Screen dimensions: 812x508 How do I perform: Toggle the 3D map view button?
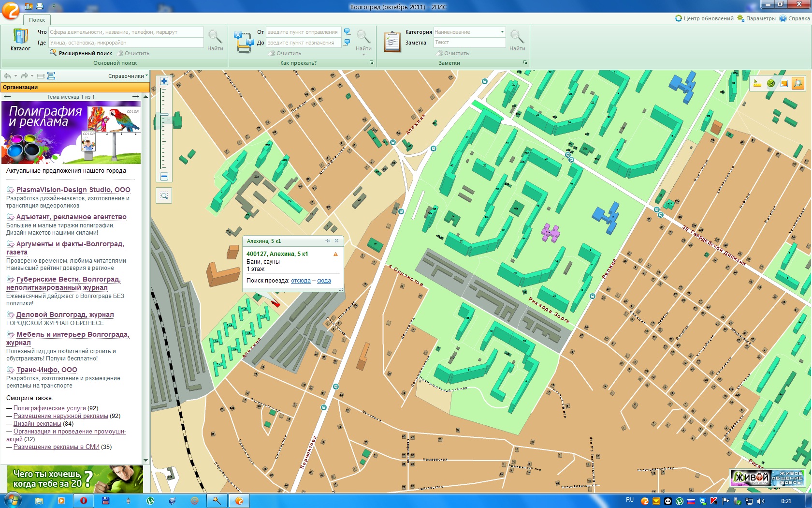[797, 83]
